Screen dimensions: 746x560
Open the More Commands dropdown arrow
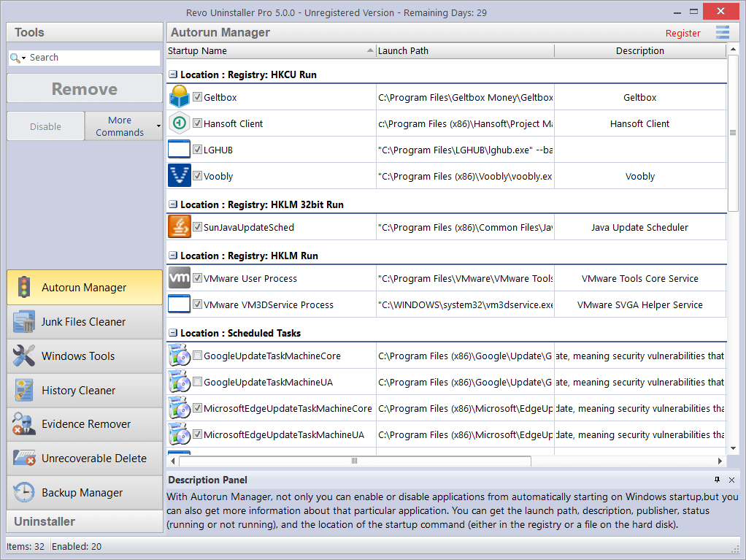pyautogui.click(x=158, y=126)
